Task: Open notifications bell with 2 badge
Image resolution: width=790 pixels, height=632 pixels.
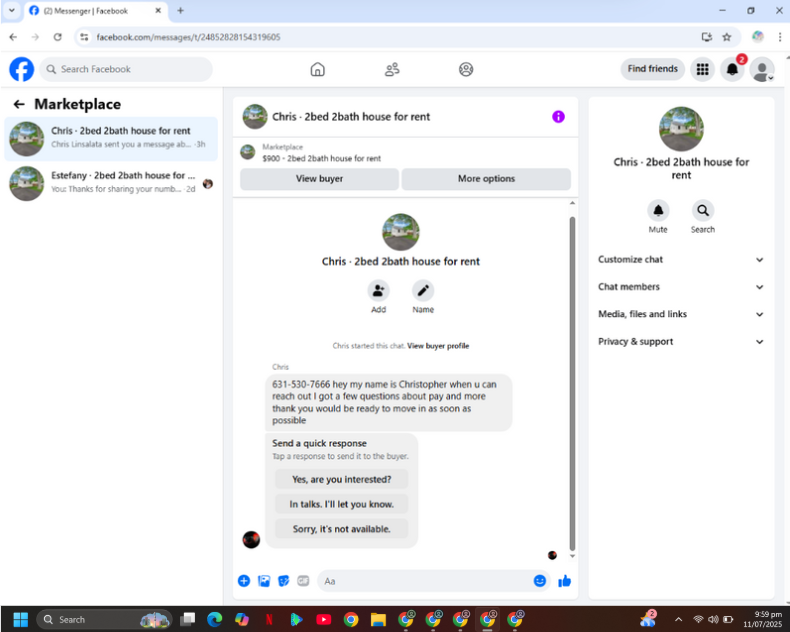Action: [x=732, y=69]
